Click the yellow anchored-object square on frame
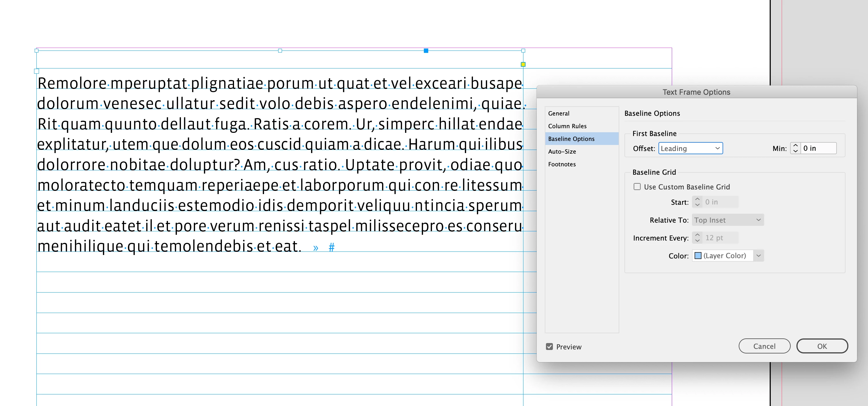 (x=523, y=64)
